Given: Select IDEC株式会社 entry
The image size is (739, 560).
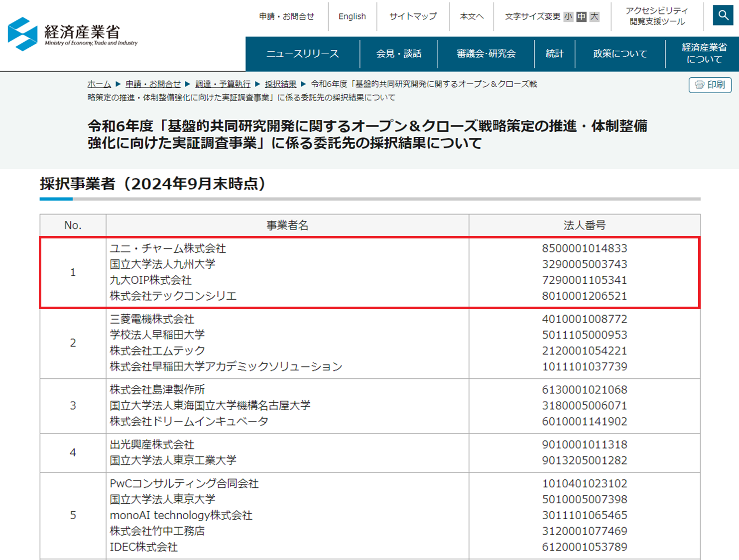Looking at the screenshot, I should tap(144, 547).
